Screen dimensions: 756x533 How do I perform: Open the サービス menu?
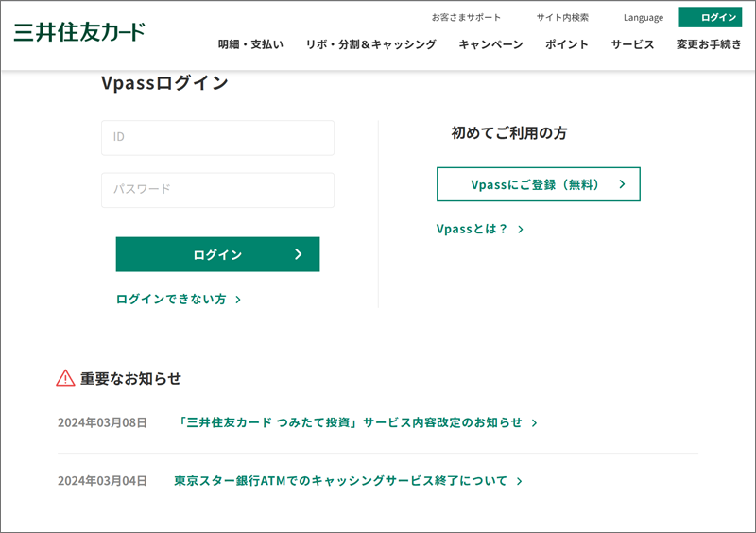point(632,44)
